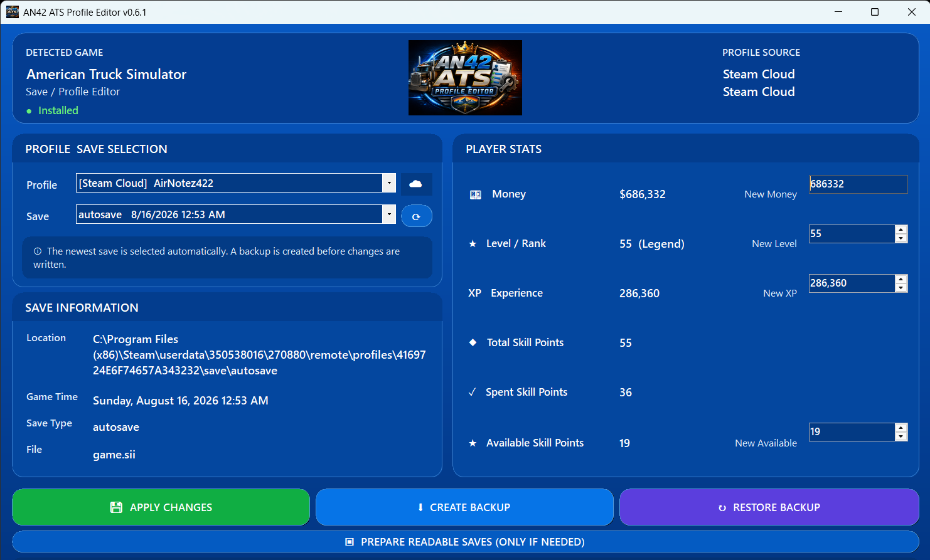The width and height of the screenshot is (930, 560).
Task: Click the New XP value field
Action: [852, 283]
